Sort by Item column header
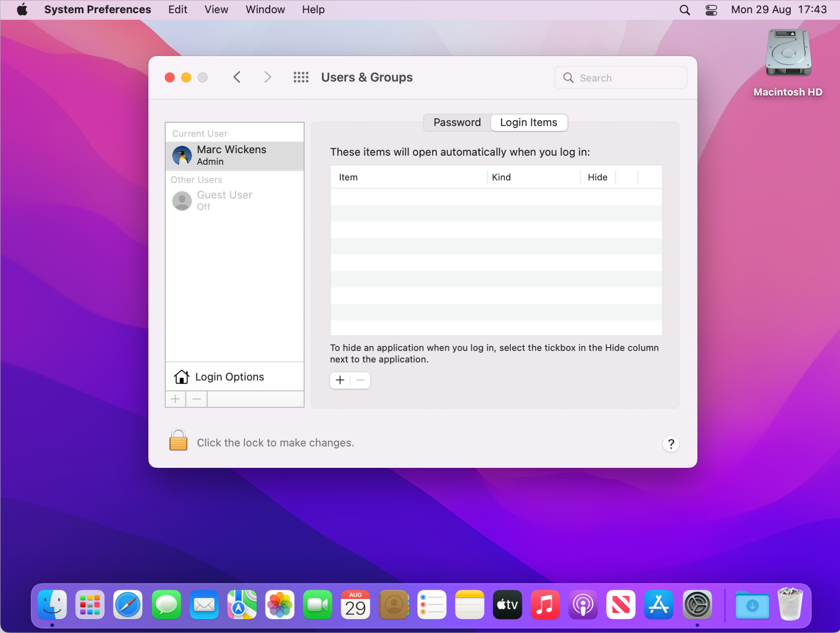840x633 pixels. click(x=409, y=177)
